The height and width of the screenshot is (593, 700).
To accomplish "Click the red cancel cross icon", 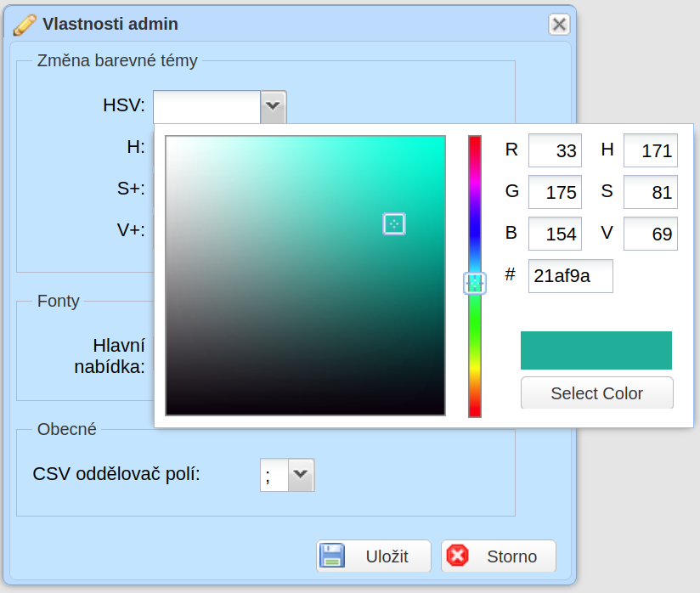I will (458, 556).
